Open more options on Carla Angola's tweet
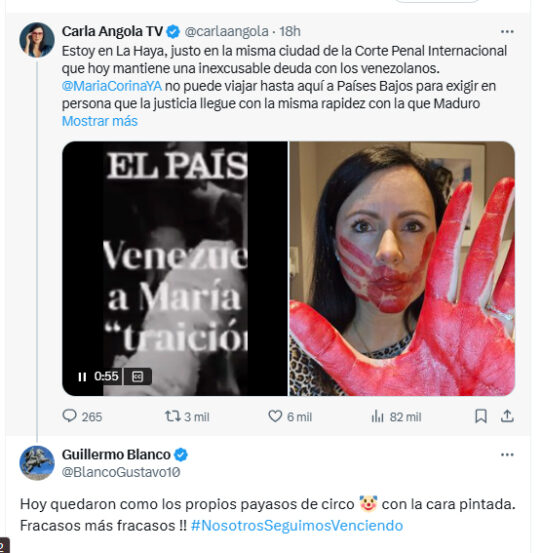Screen dimensions: 542x553 point(507,32)
